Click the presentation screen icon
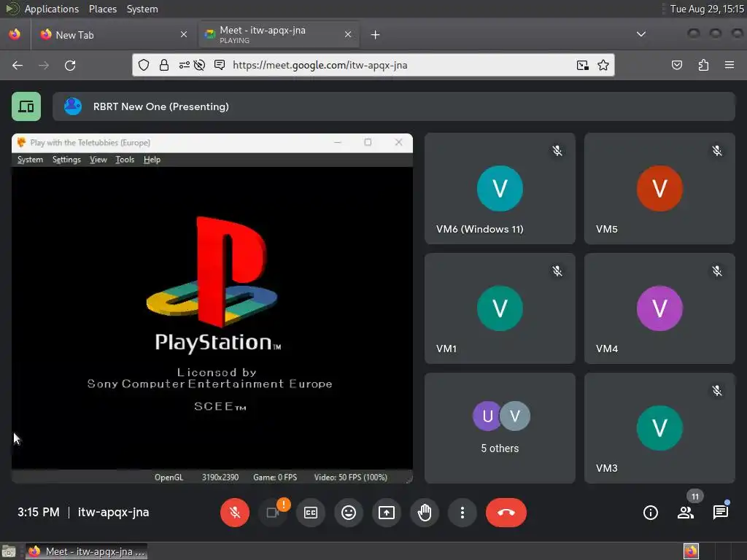Viewport: 747px width, 560px height. click(x=26, y=106)
